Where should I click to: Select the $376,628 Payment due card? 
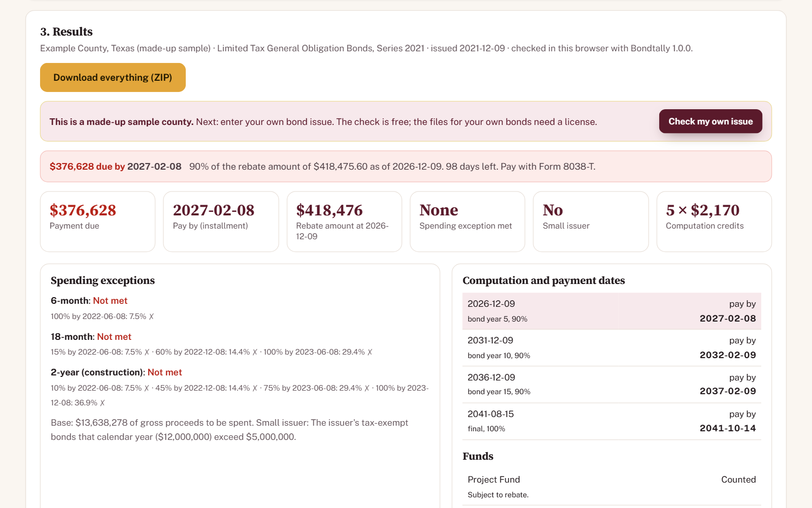[x=97, y=221]
